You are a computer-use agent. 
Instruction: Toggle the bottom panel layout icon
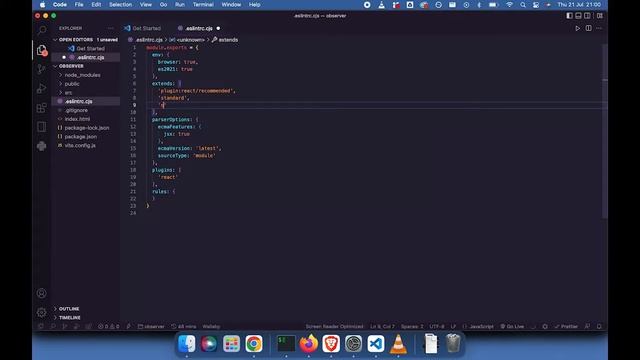pyautogui.click(x=578, y=16)
